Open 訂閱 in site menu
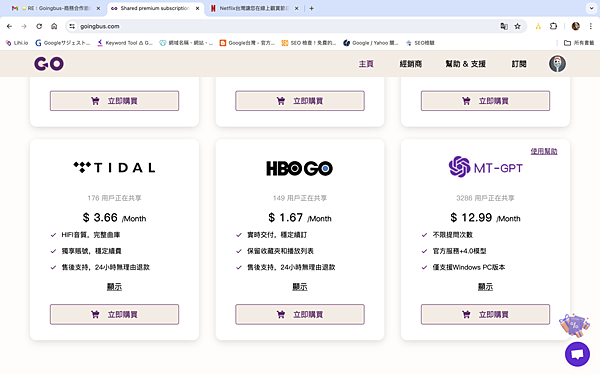 point(519,64)
